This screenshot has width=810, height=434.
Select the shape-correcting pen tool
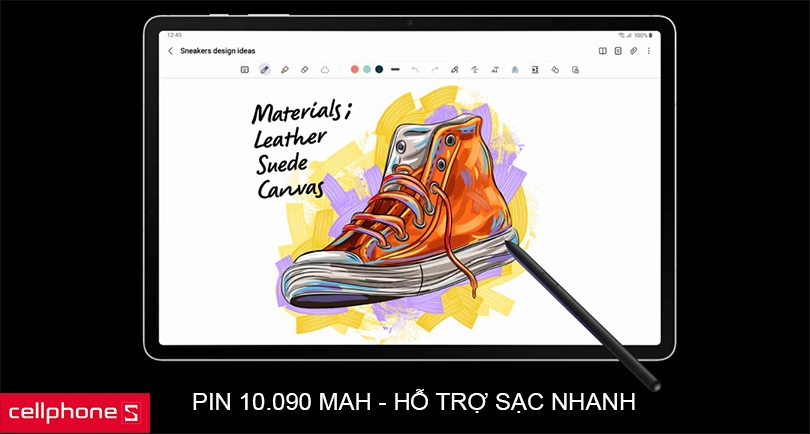pos(455,69)
